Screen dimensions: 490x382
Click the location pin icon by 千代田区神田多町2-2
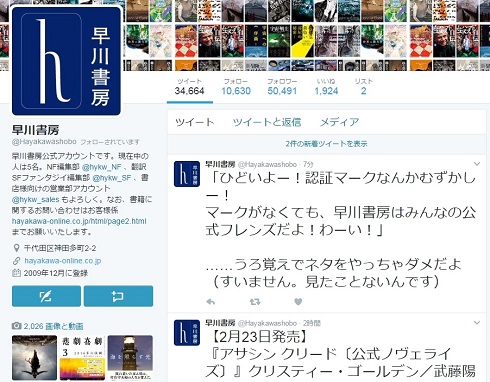pyautogui.click(x=16, y=248)
